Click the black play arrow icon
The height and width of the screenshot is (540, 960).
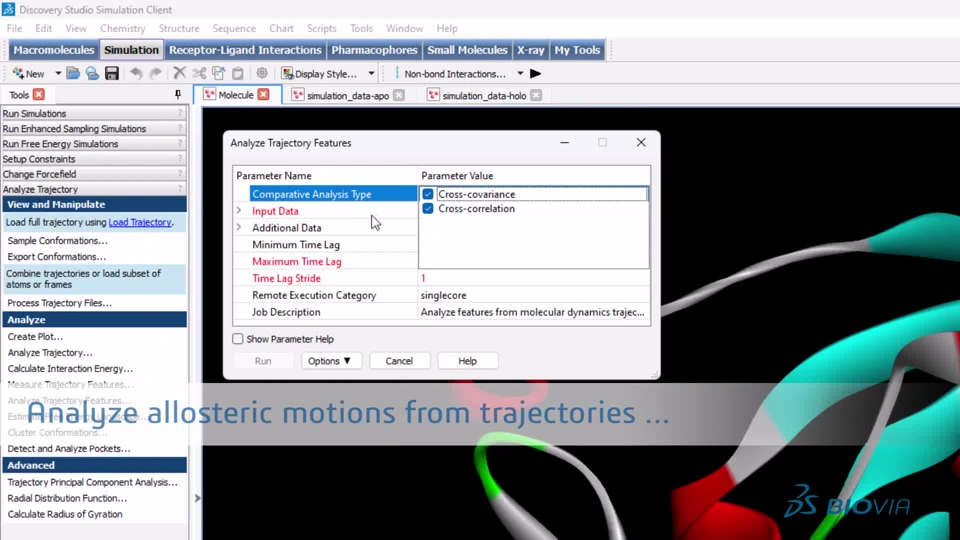tap(536, 73)
